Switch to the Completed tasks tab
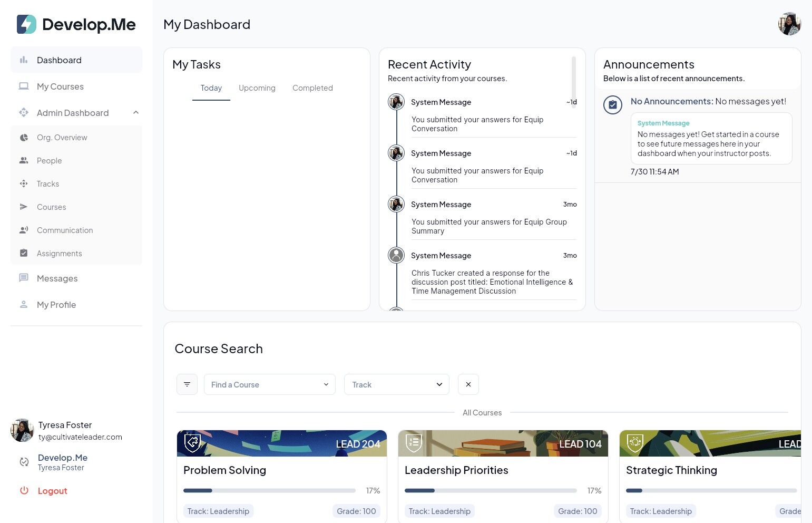Screen dimensions: 812x523 click(312, 88)
